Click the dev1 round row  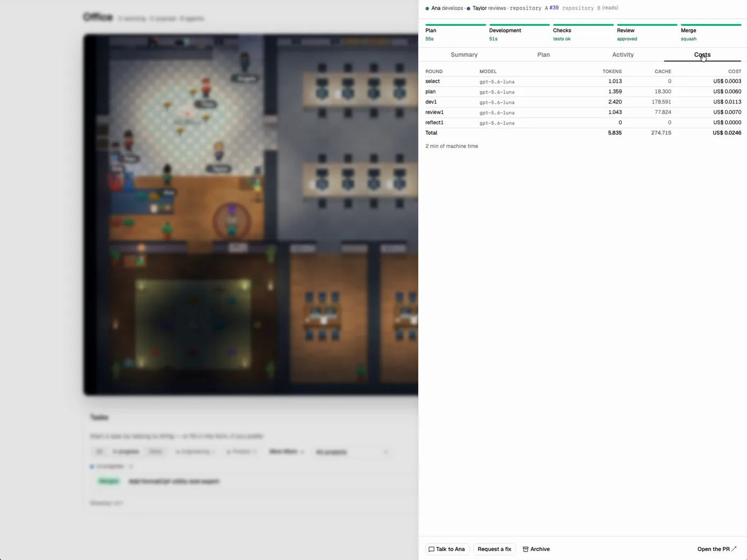click(583, 102)
